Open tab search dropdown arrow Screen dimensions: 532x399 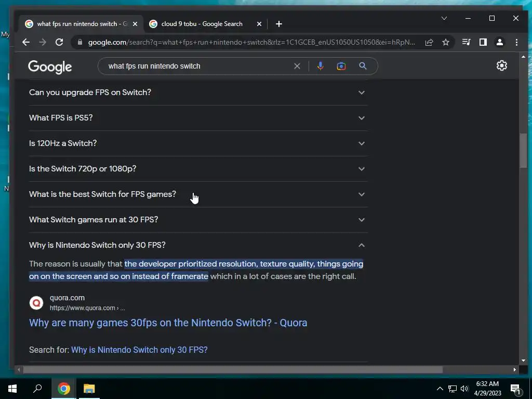(444, 18)
